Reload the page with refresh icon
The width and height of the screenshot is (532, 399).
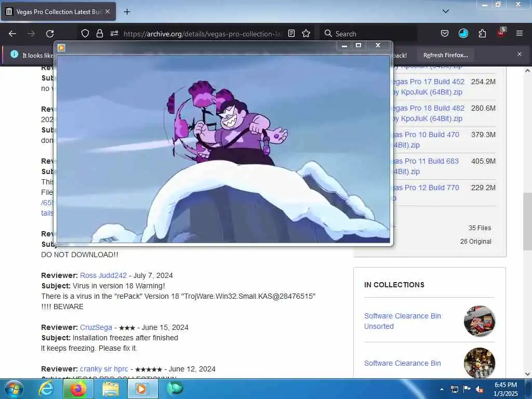click(50, 34)
